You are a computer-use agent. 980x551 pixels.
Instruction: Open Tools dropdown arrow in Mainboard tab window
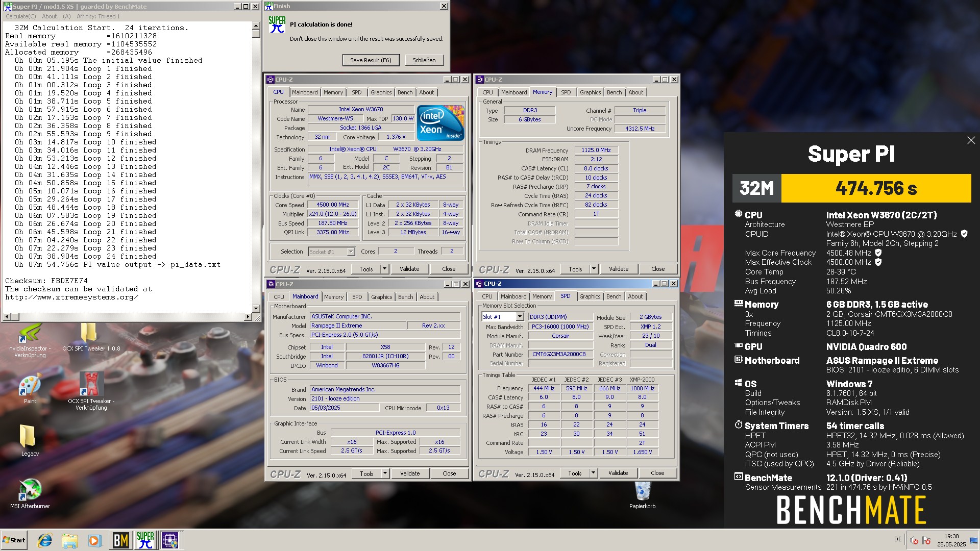[385, 473]
